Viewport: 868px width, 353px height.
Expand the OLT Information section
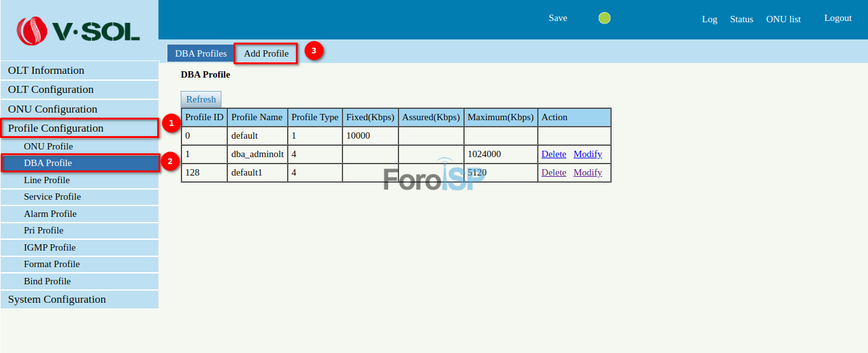(x=46, y=71)
